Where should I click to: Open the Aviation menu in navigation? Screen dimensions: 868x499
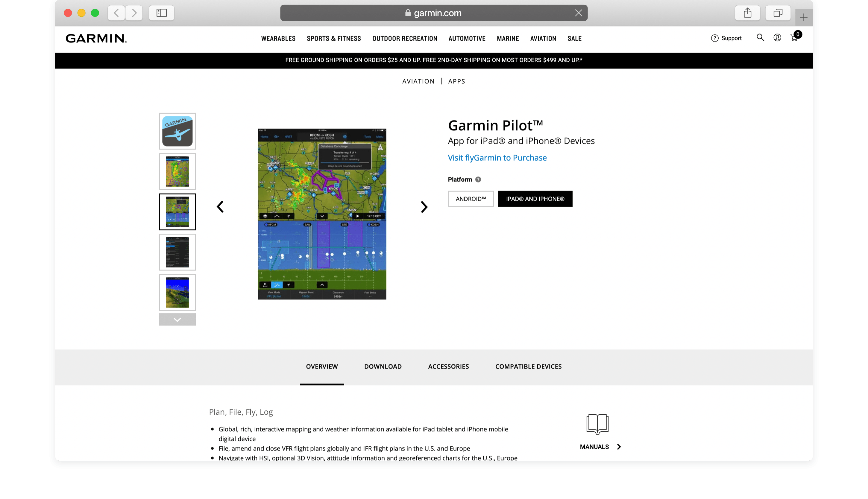543,38
